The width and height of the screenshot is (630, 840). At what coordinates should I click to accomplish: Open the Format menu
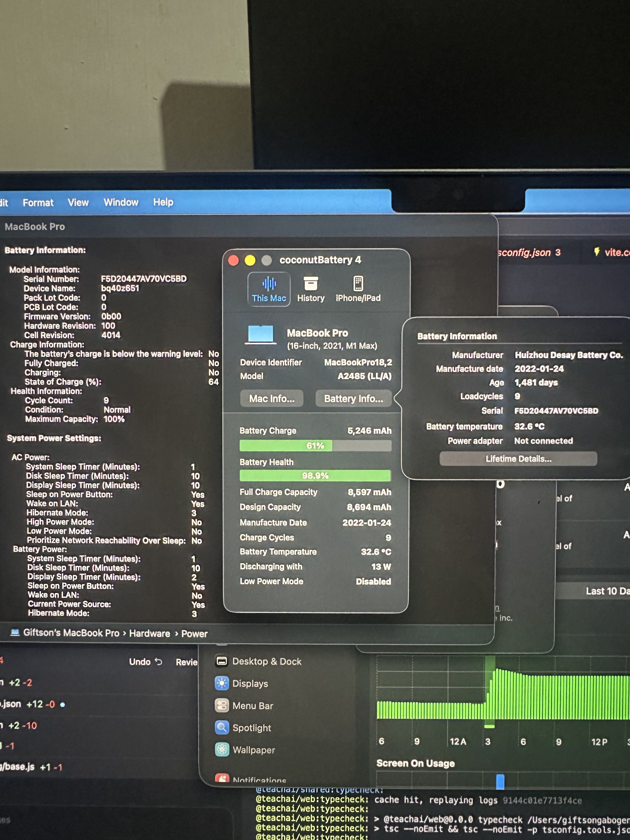click(x=38, y=203)
